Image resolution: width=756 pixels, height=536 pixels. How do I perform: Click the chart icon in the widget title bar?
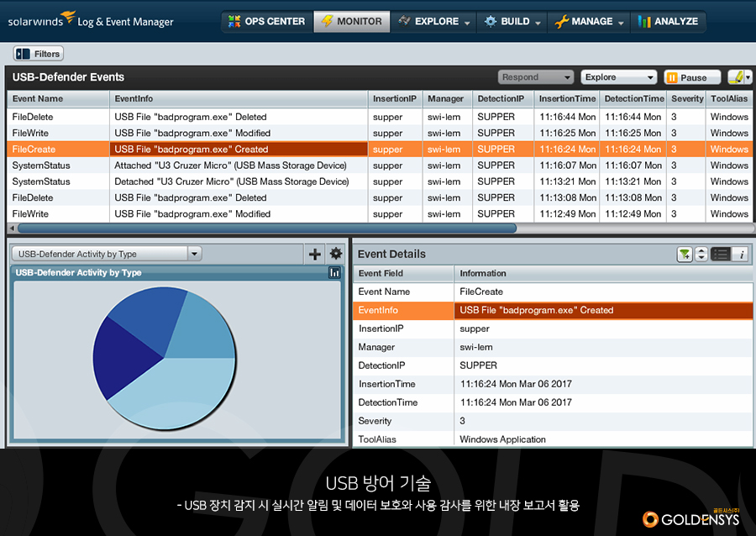pos(334,273)
